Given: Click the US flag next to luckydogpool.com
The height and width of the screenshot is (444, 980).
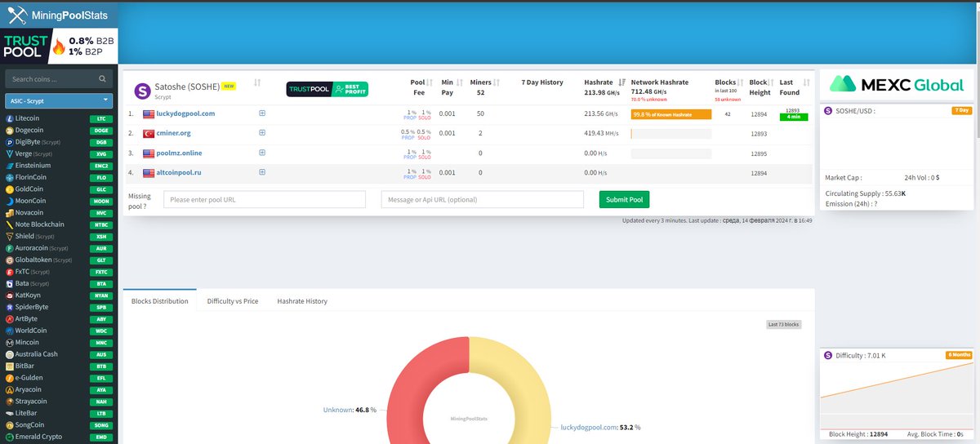Looking at the screenshot, I should (x=149, y=114).
